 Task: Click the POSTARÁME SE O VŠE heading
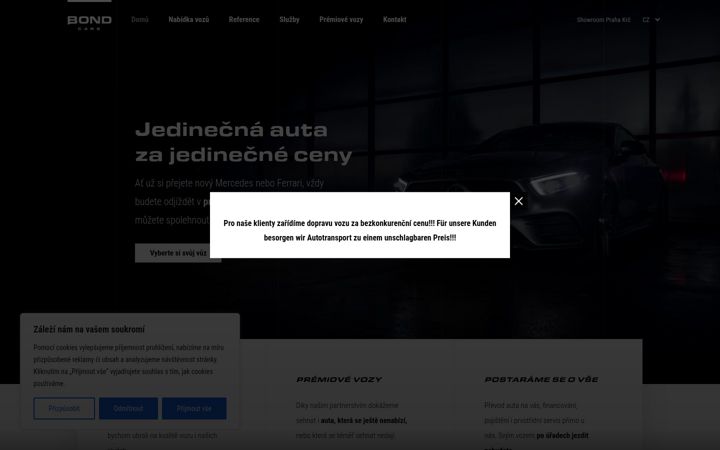541,379
